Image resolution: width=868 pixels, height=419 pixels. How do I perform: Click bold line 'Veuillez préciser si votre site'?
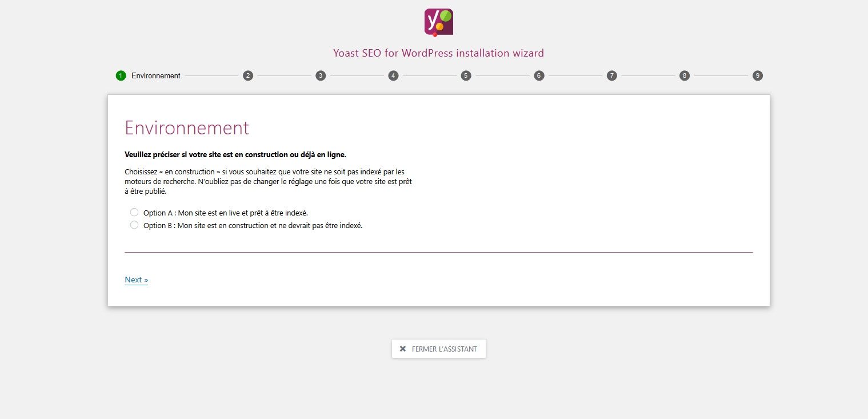(x=235, y=154)
